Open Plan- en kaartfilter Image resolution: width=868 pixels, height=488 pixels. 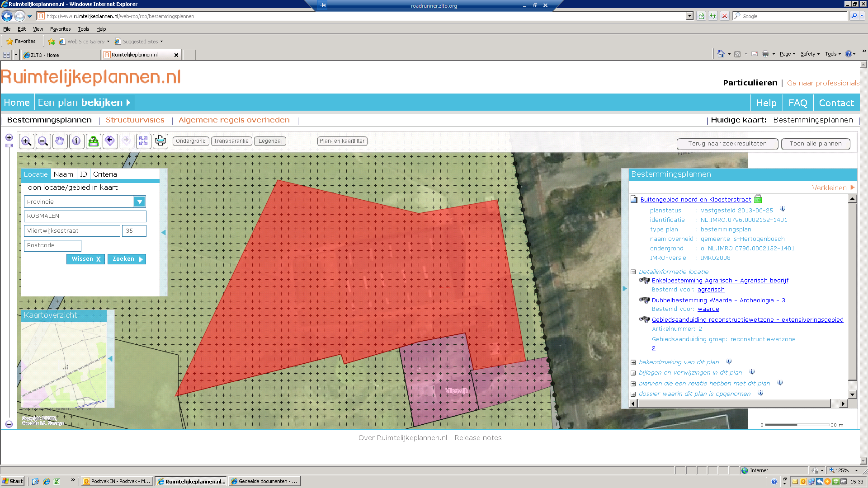pyautogui.click(x=342, y=141)
